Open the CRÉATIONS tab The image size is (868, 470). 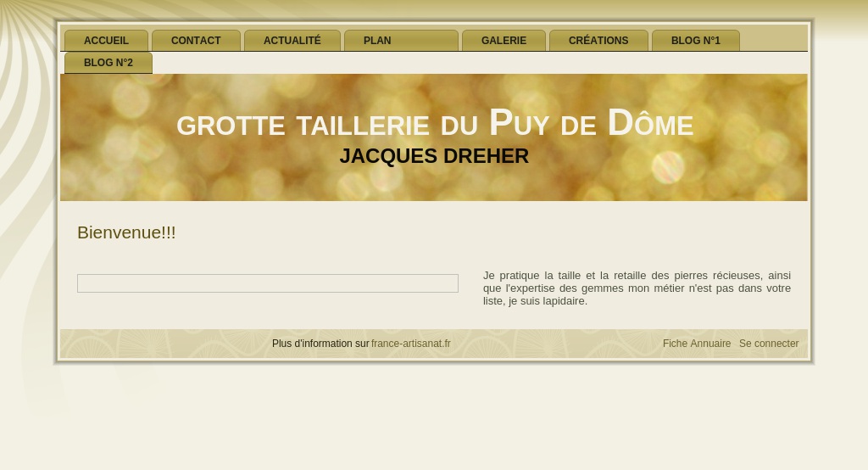click(x=598, y=41)
